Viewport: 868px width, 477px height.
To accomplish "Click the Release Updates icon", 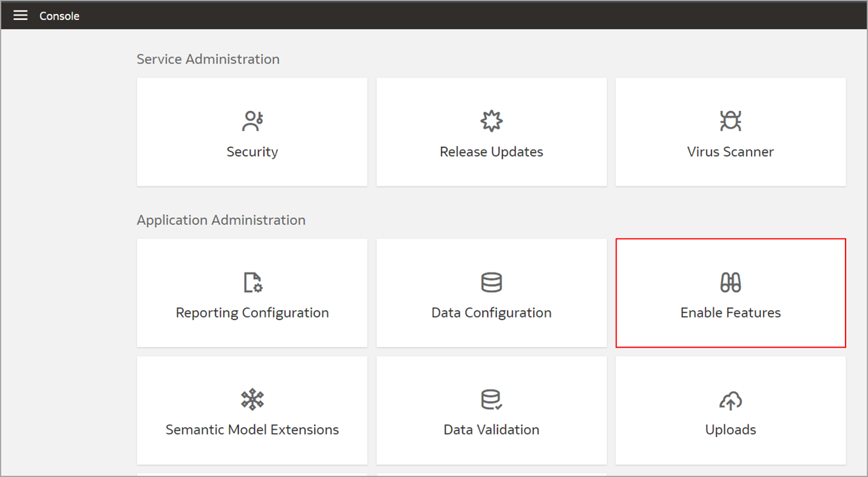I will click(x=491, y=121).
